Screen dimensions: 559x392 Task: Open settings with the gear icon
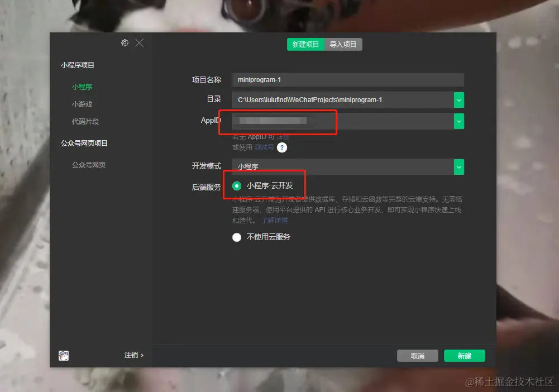point(125,43)
